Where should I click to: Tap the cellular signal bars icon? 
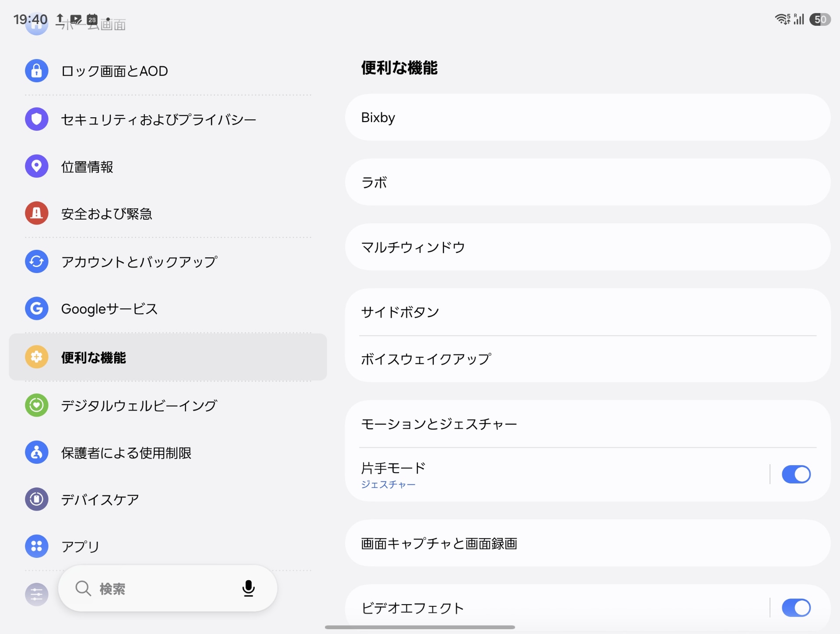tap(799, 19)
